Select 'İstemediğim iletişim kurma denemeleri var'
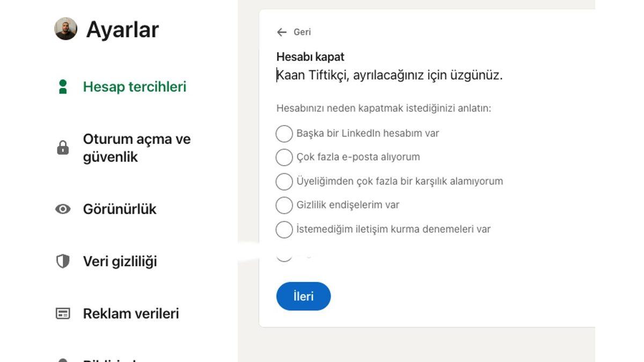This screenshot has height=362, width=644. [284, 229]
